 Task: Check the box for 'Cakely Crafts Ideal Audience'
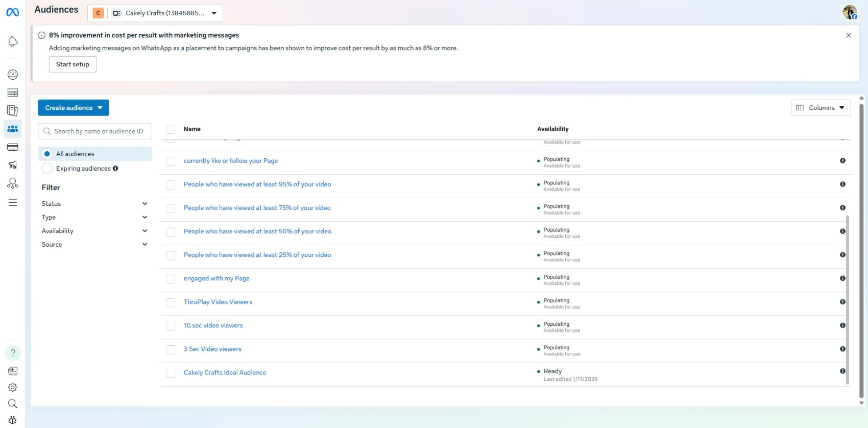point(171,373)
